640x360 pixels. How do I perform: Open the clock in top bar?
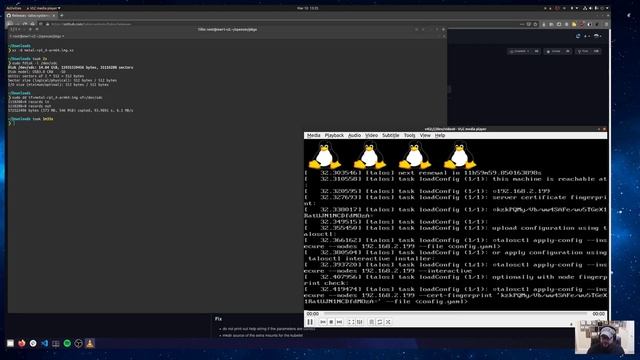click(307, 8)
